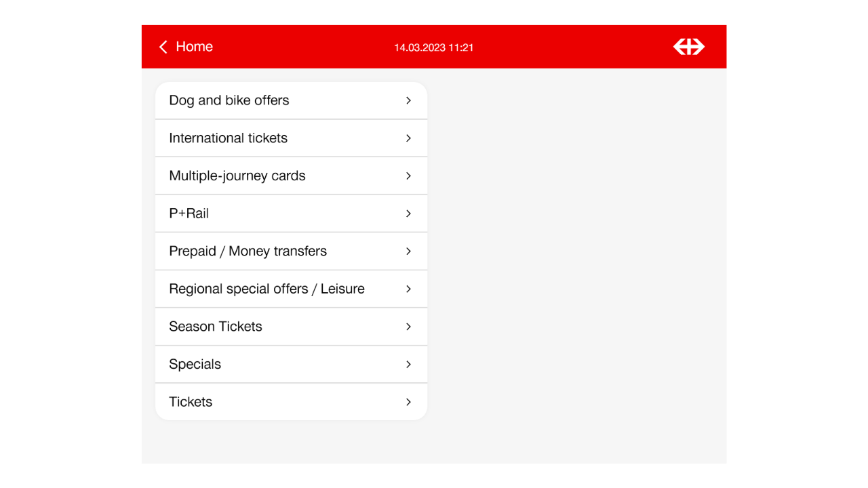Select International tickets
Image resolution: width=868 pixels, height=488 pixels.
tap(229, 138)
